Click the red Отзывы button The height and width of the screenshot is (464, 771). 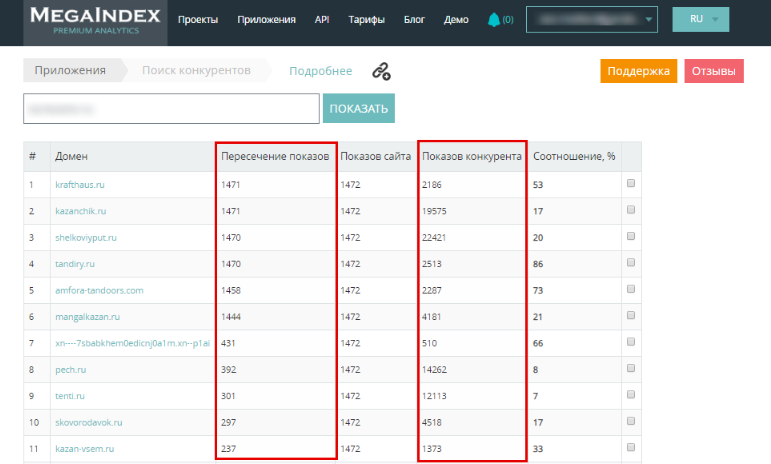click(714, 71)
